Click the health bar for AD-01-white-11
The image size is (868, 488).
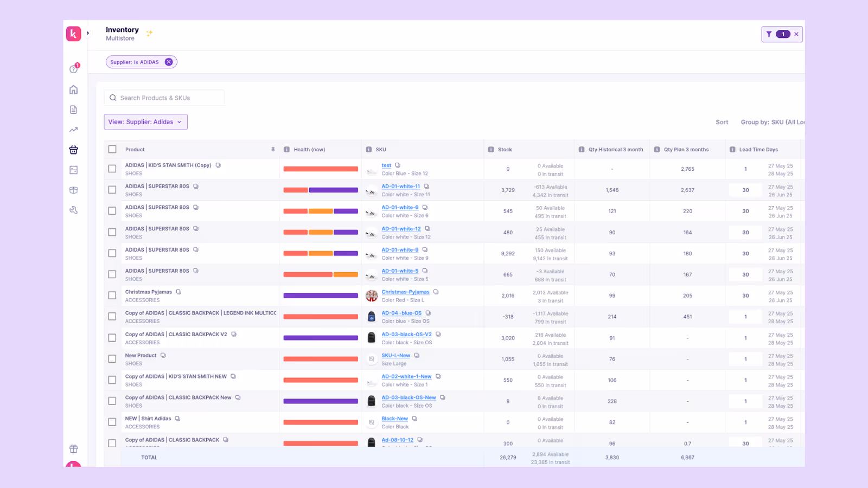click(321, 190)
